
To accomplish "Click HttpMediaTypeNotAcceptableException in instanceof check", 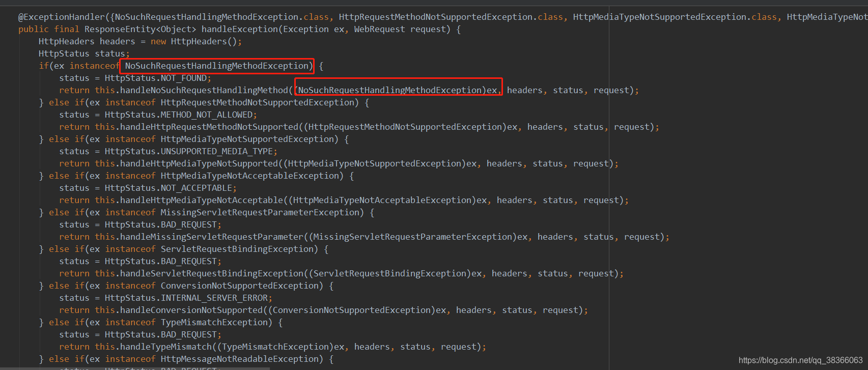I will pos(249,176).
